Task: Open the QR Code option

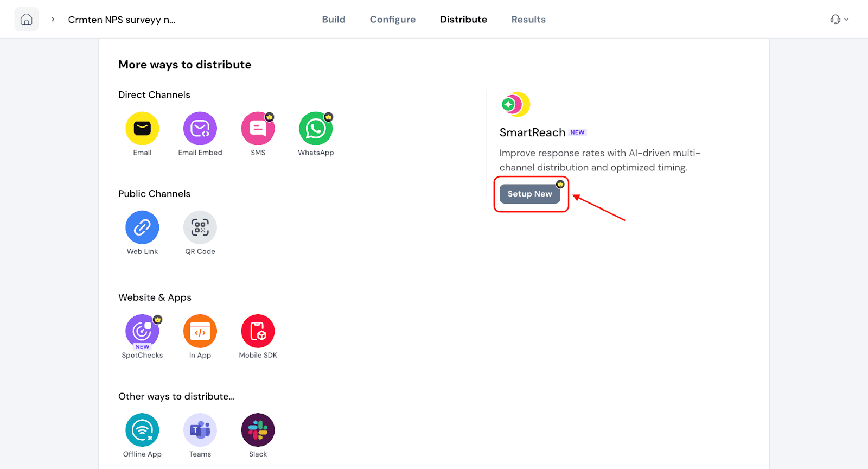Action: click(x=200, y=227)
